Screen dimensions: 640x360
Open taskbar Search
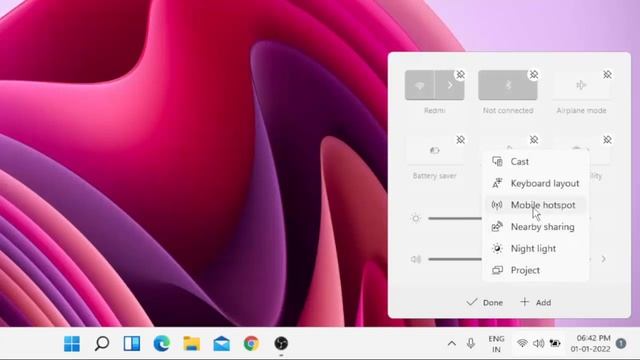(x=102, y=344)
